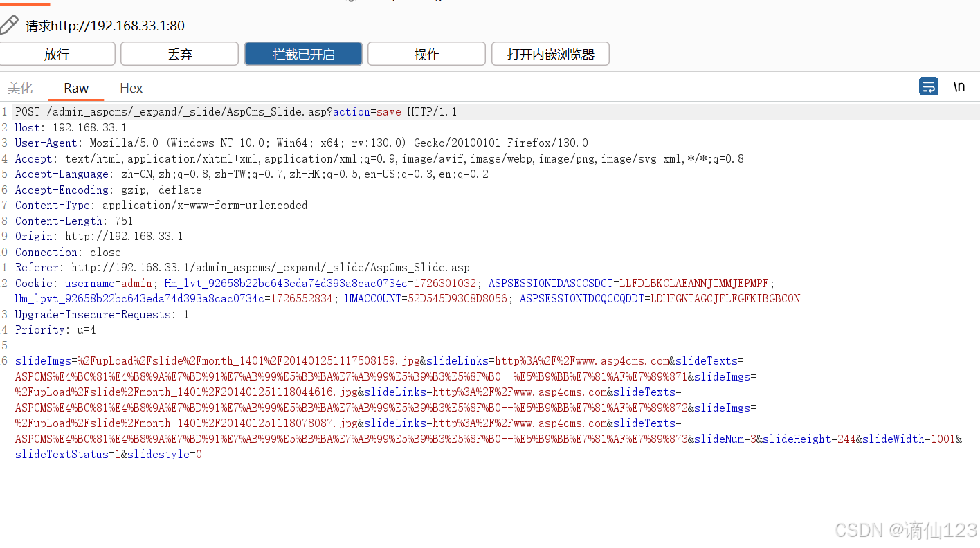The height and width of the screenshot is (548, 980).
Task: Toggle interception off via 拦截已开启 button
Action: 302,53
